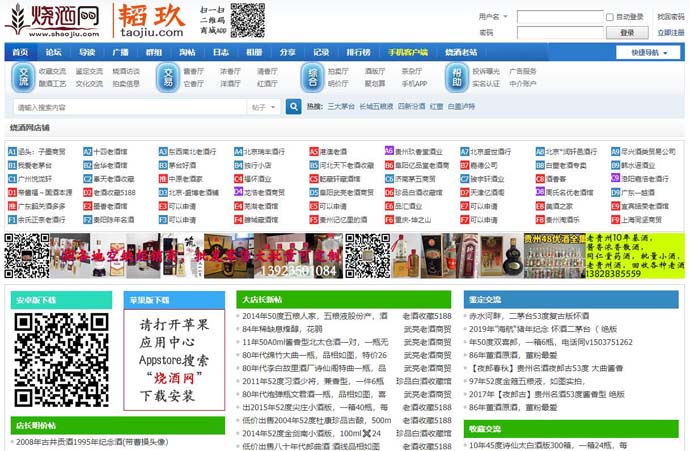Click the 三大茅台 hot search link
The width and height of the screenshot is (690, 451).
[x=341, y=106]
